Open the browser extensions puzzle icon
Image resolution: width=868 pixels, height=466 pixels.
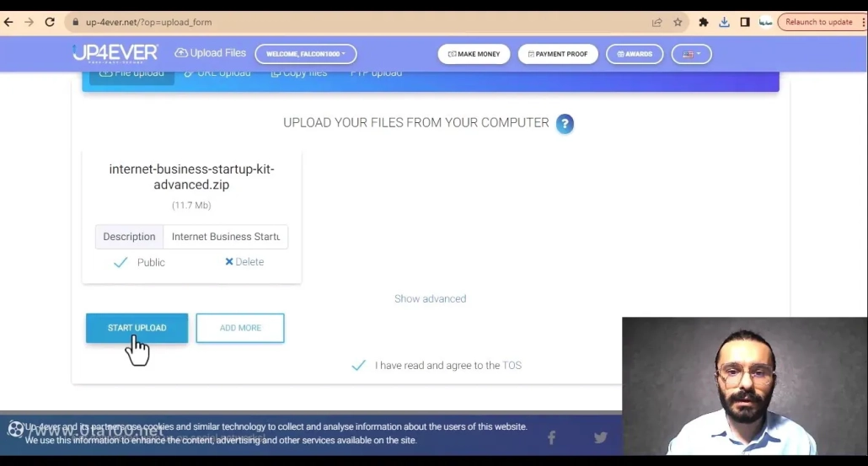(704, 23)
